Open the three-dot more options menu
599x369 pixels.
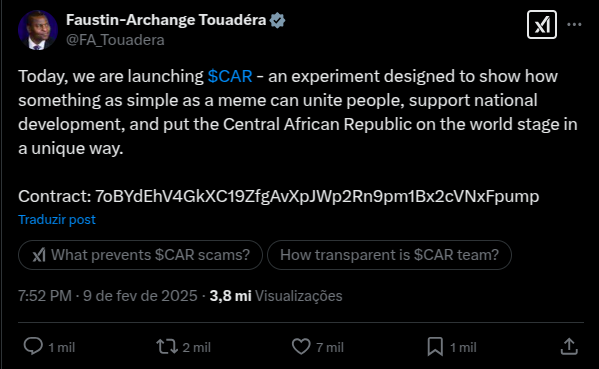(x=574, y=25)
